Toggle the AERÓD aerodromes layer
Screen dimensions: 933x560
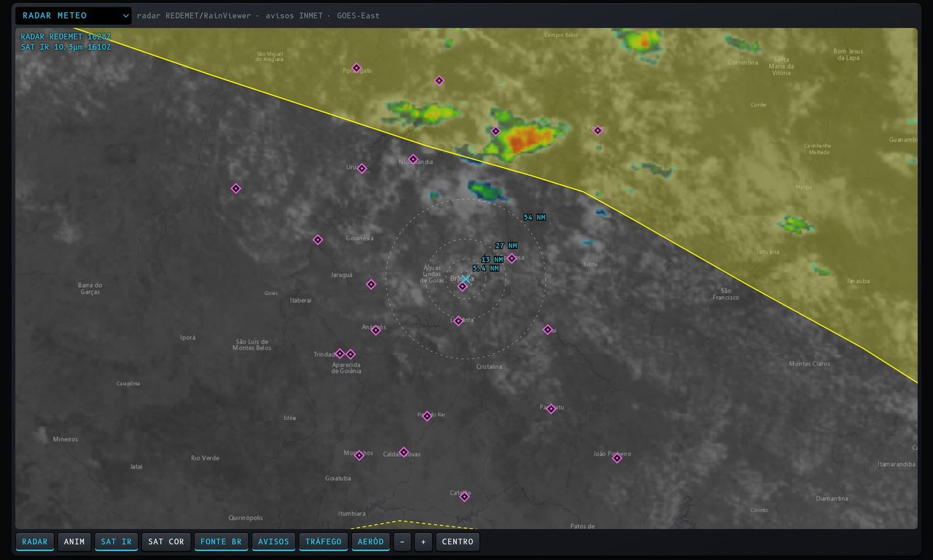pyautogui.click(x=371, y=542)
